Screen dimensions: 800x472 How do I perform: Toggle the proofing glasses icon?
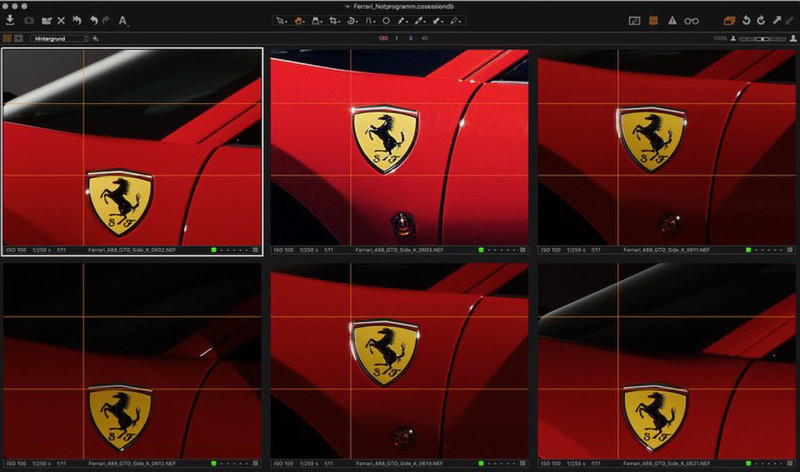[691, 21]
